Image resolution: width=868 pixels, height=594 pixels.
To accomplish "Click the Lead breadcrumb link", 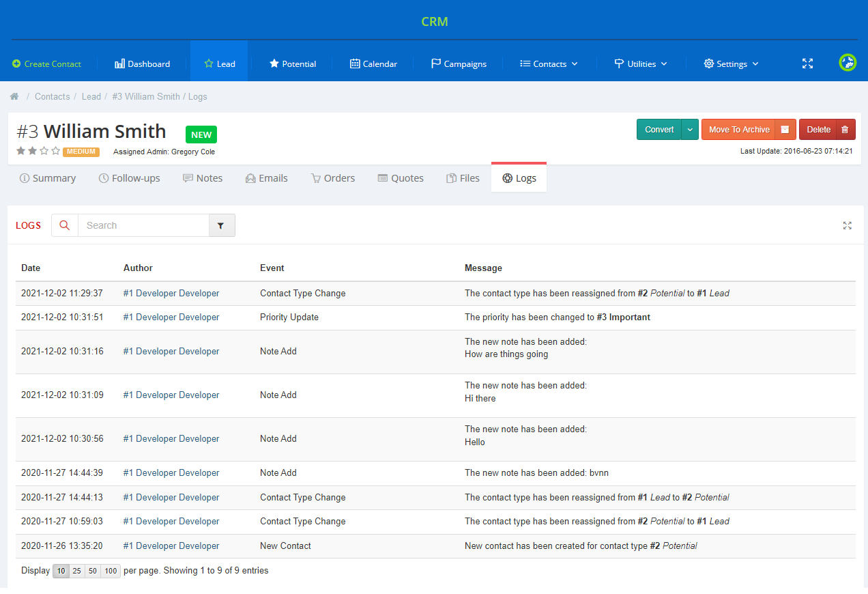I will 91,96.
